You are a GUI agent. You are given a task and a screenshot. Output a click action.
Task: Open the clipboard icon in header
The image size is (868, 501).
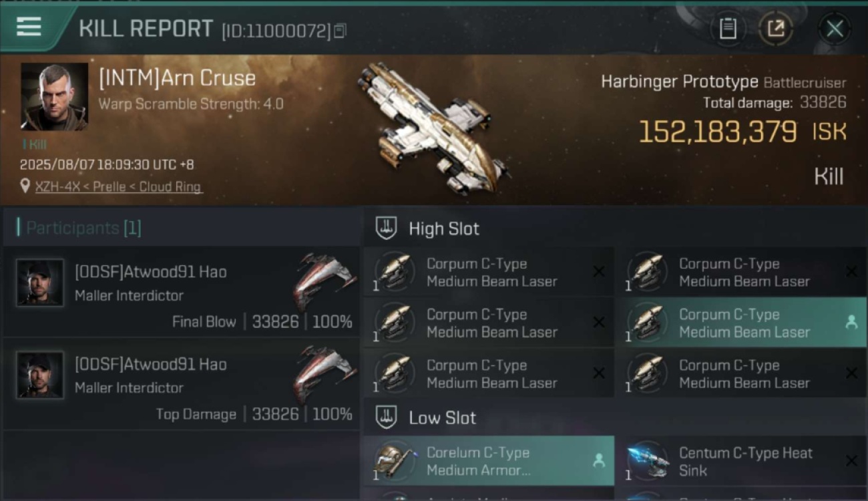pyautogui.click(x=728, y=29)
